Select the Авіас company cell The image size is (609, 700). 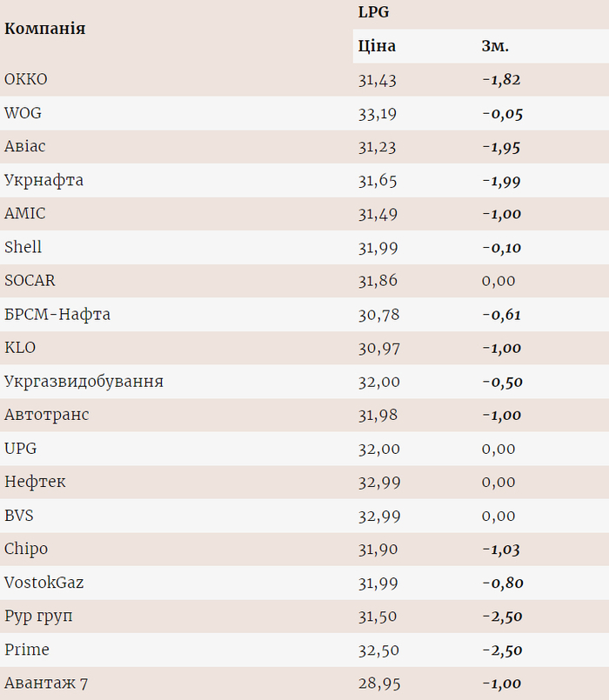coord(26,147)
